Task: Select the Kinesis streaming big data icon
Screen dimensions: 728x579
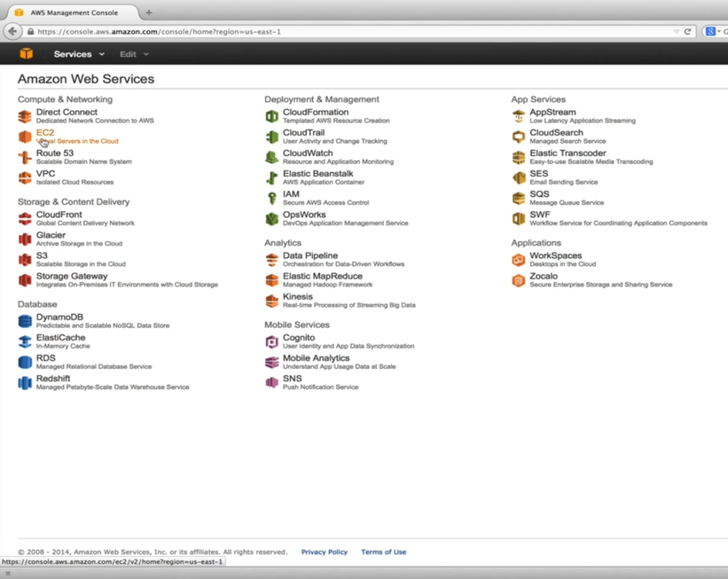Action: pyautogui.click(x=271, y=300)
